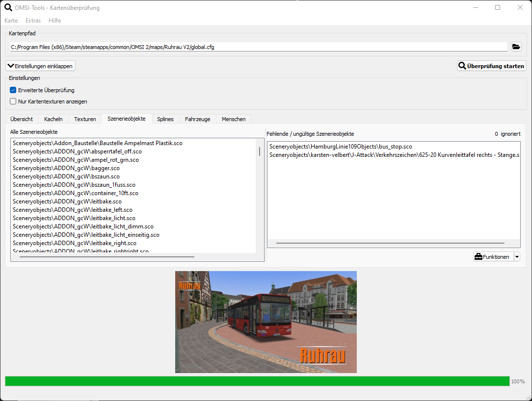Image resolution: width=532 pixels, height=401 pixels.
Task: Open the Extras menu
Action: (x=33, y=21)
